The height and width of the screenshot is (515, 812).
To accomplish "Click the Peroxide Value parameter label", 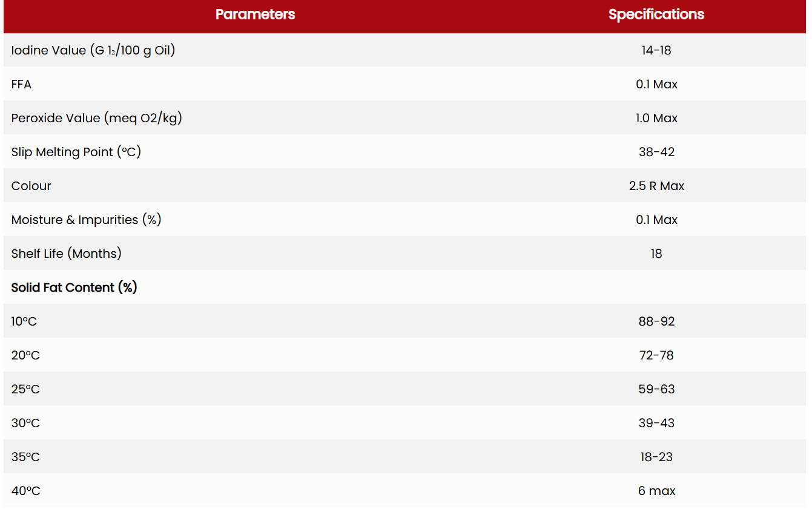I will tap(96, 118).
